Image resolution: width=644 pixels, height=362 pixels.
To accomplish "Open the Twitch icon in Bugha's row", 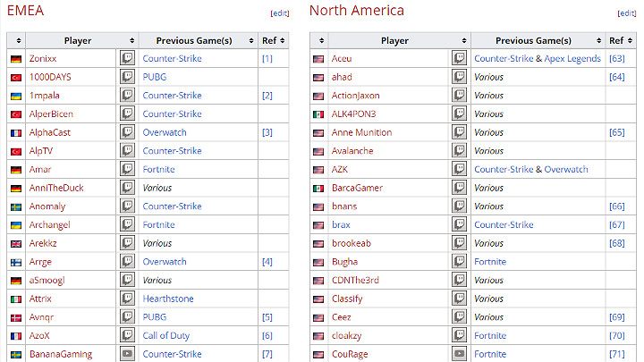I will point(459,262).
